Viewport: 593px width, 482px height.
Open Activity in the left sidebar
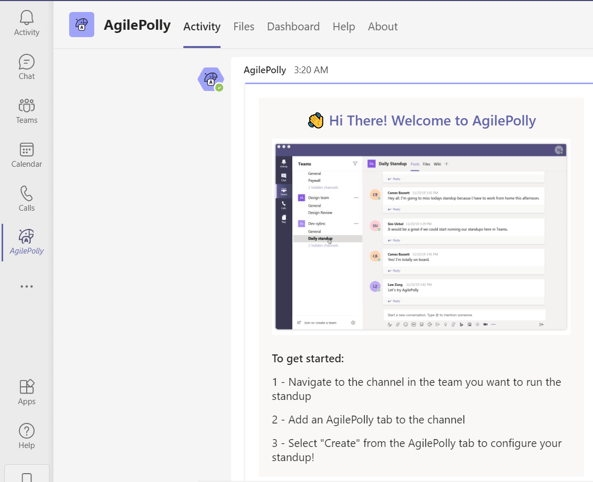26,23
